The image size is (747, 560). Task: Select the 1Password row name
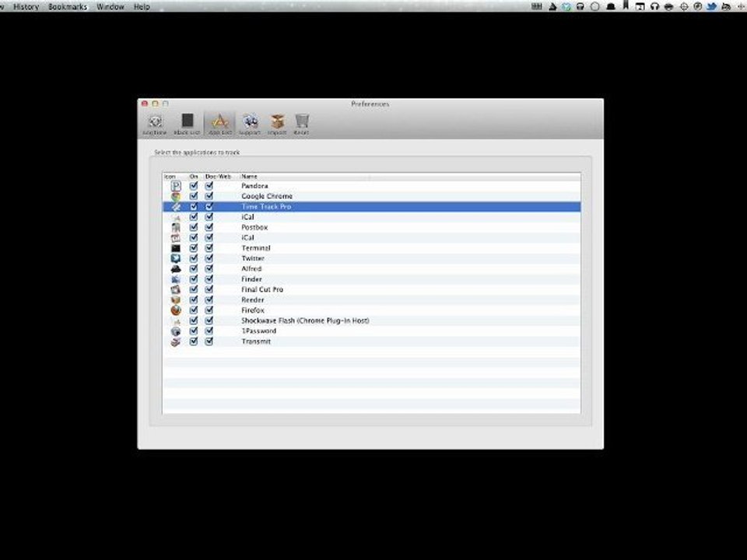tap(258, 331)
